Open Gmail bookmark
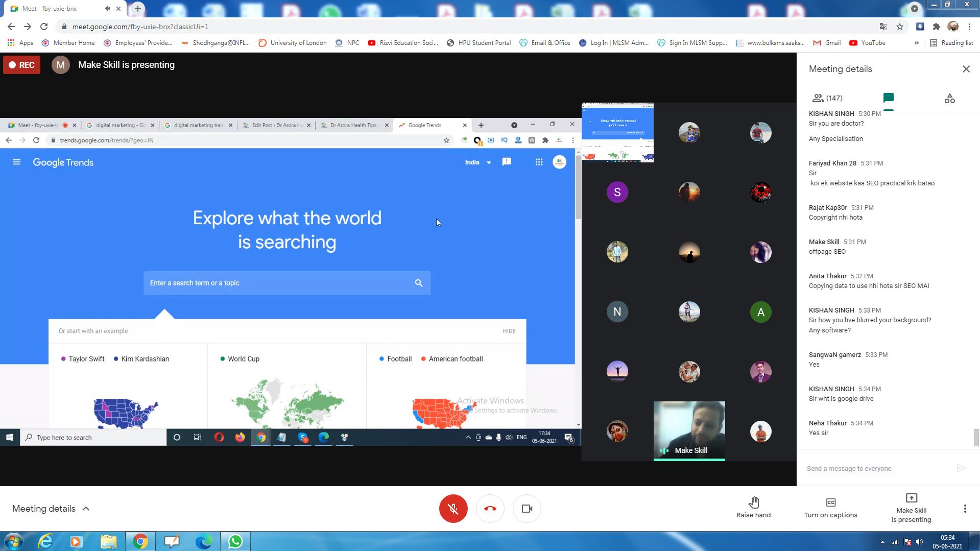The image size is (980, 551). [x=827, y=43]
